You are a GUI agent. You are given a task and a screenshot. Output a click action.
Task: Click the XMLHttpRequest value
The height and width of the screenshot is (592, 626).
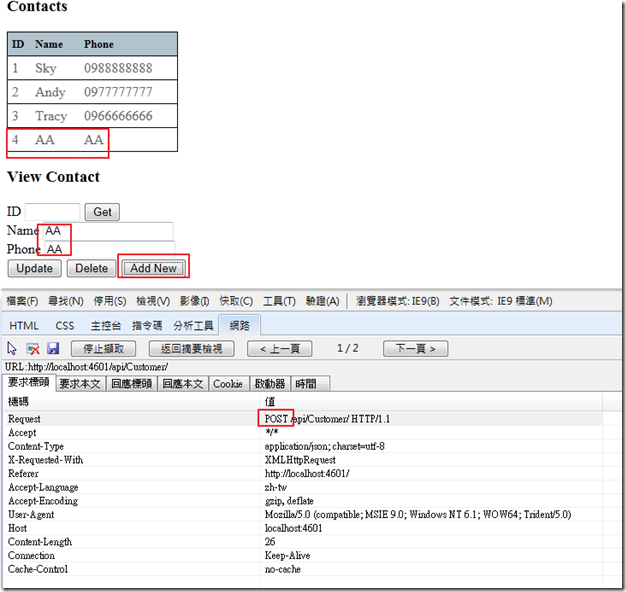(300, 460)
